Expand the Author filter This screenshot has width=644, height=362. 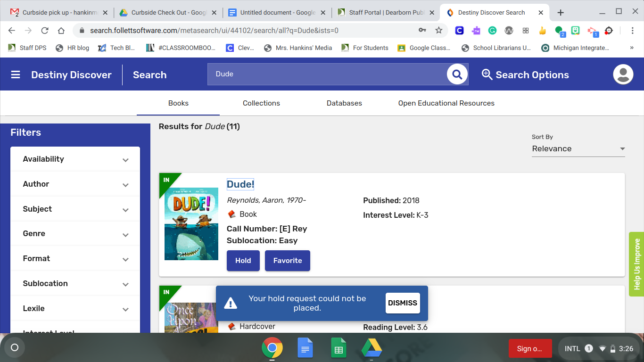point(75,184)
